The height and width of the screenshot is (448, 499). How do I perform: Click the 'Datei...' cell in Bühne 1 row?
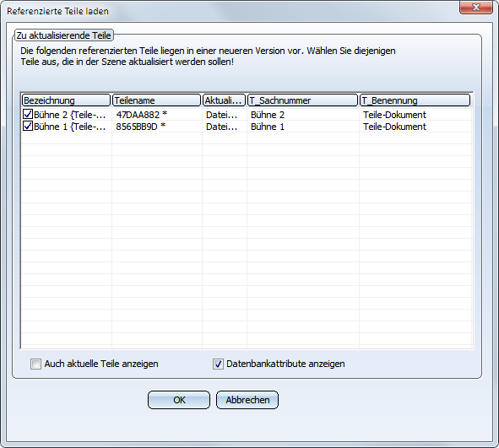click(221, 127)
